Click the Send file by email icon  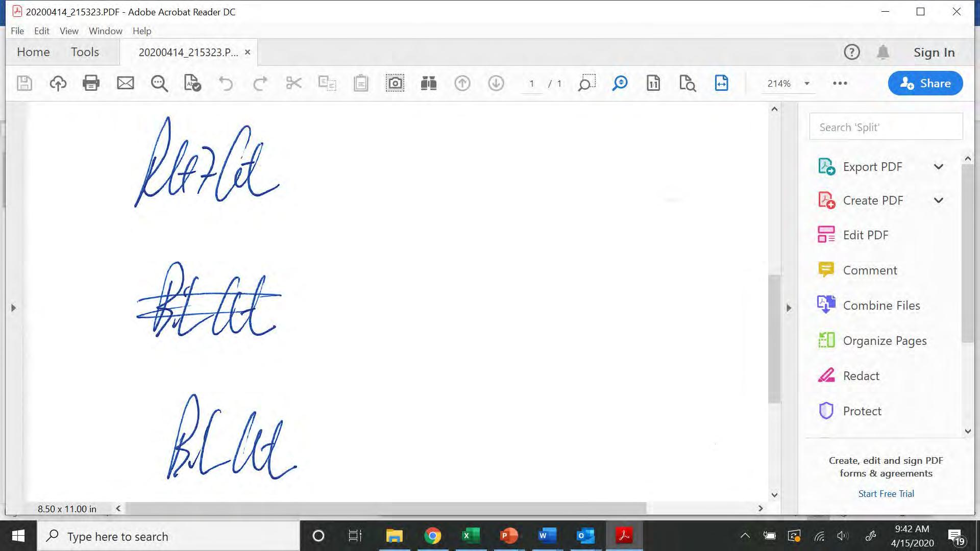[125, 83]
